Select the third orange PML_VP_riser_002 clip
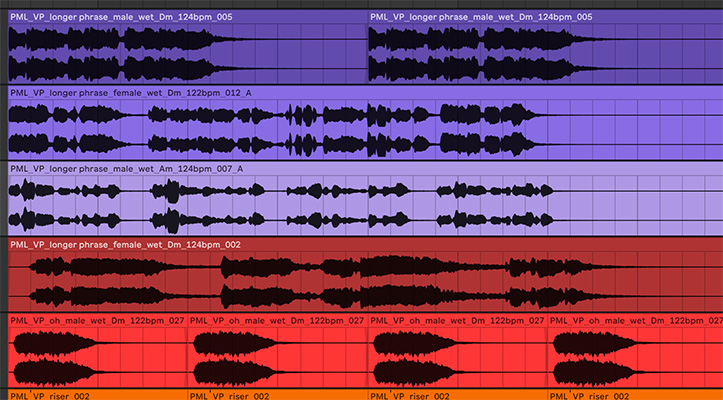The height and width of the screenshot is (400, 723). [457, 395]
